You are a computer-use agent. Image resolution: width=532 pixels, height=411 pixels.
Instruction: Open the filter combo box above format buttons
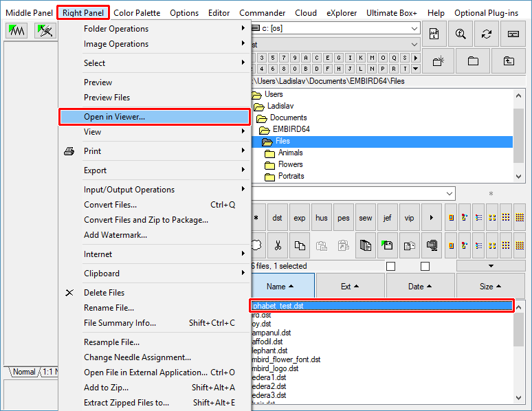[450, 193]
